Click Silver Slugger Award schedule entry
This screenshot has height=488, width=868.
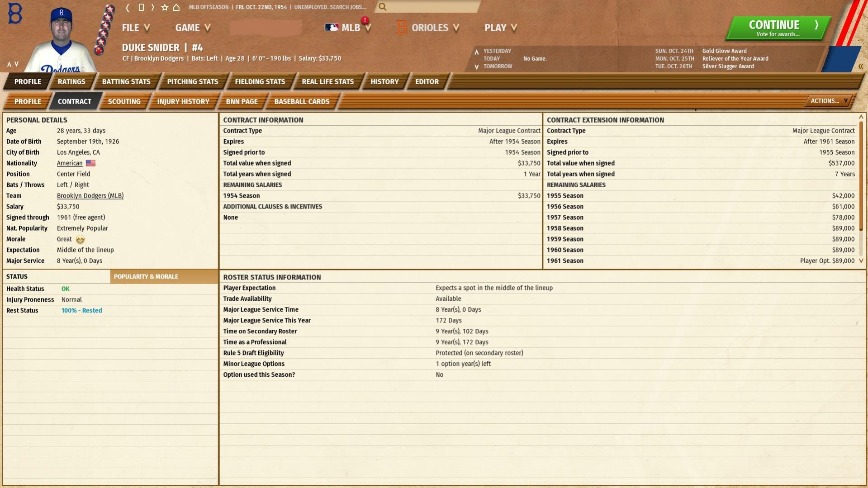coord(728,66)
